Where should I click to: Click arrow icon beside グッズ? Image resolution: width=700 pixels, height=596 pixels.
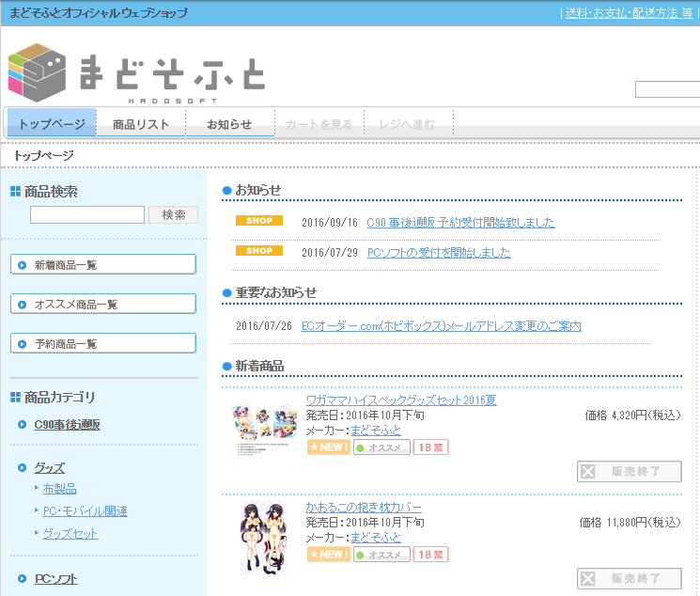(22, 468)
